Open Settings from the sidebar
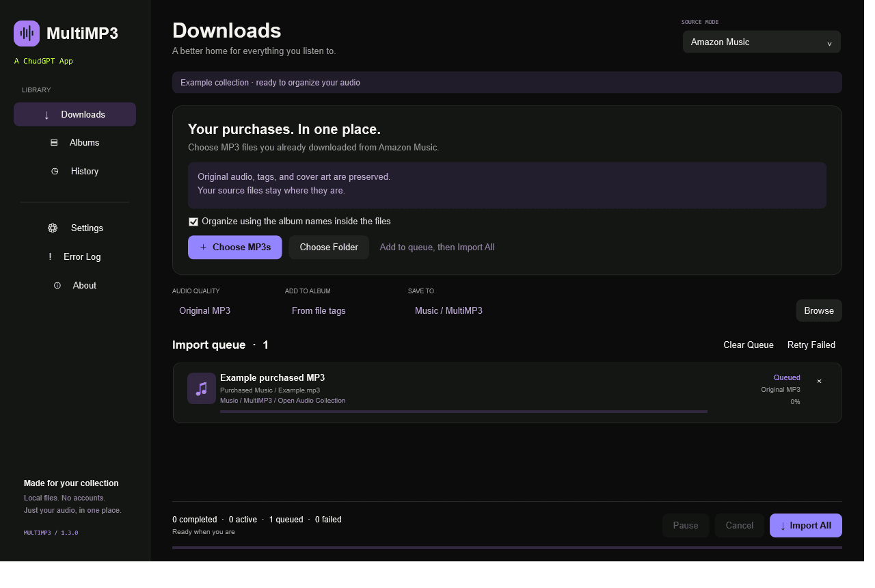 (75, 228)
